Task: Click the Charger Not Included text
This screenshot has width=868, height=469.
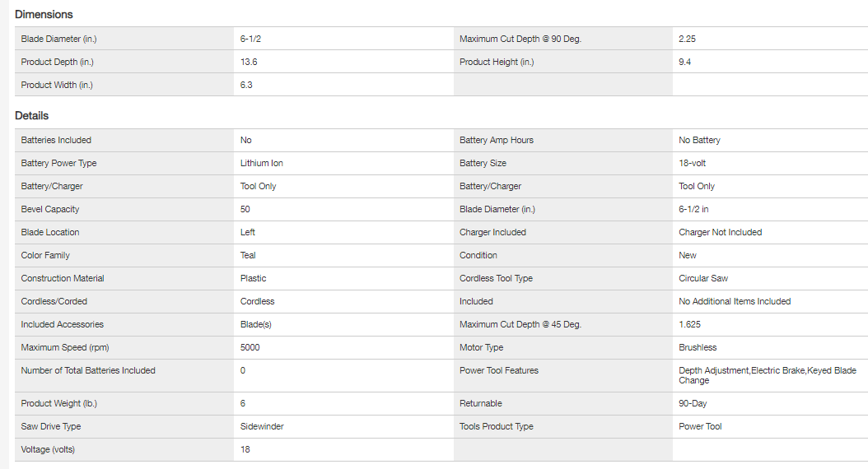Action: click(720, 232)
